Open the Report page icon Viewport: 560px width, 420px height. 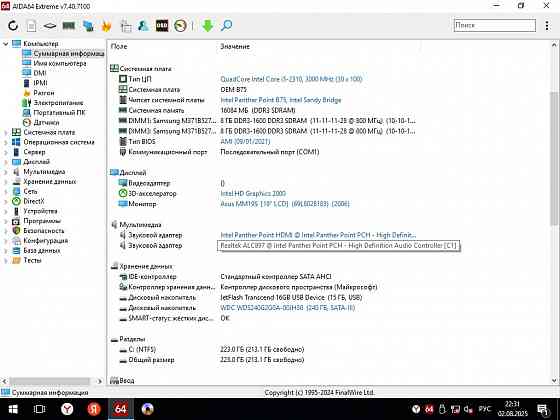click(31, 26)
